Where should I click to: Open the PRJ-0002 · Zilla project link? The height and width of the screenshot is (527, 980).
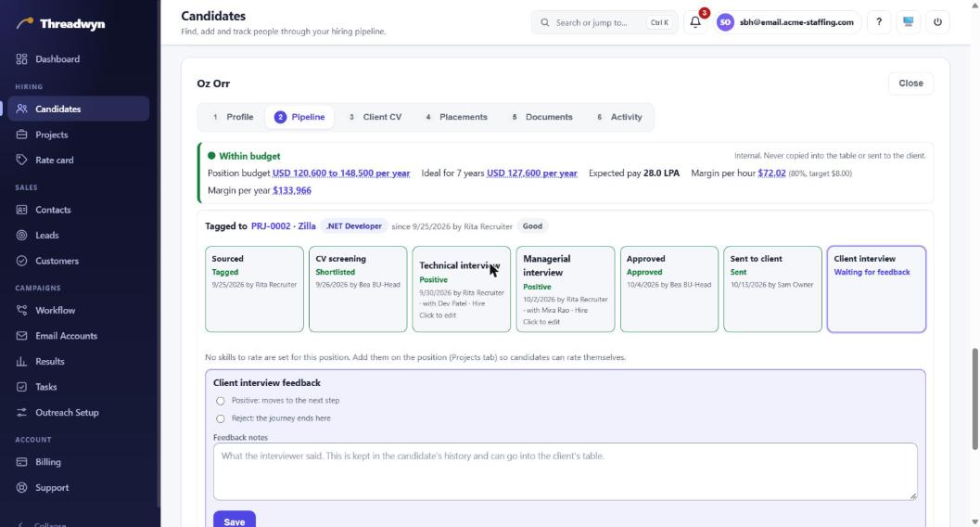tap(283, 226)
